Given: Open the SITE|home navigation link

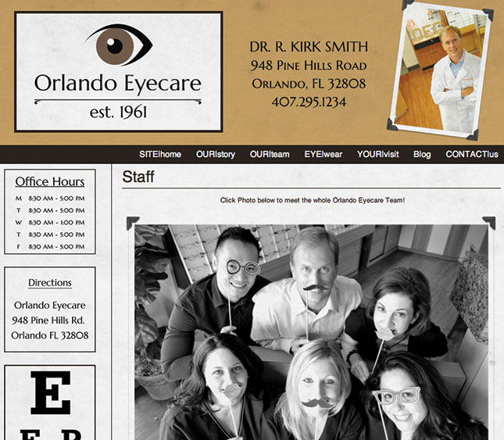Looking at the screenshot, I should (160, 154).
